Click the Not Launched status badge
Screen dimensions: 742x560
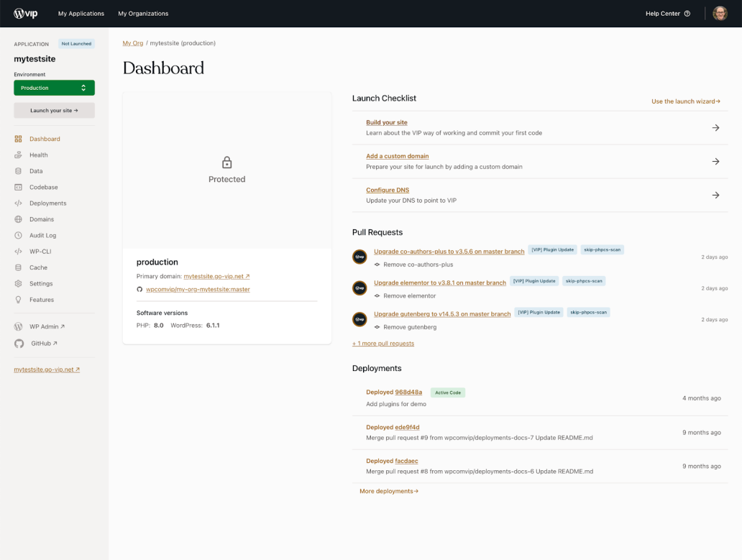(76, 44)
